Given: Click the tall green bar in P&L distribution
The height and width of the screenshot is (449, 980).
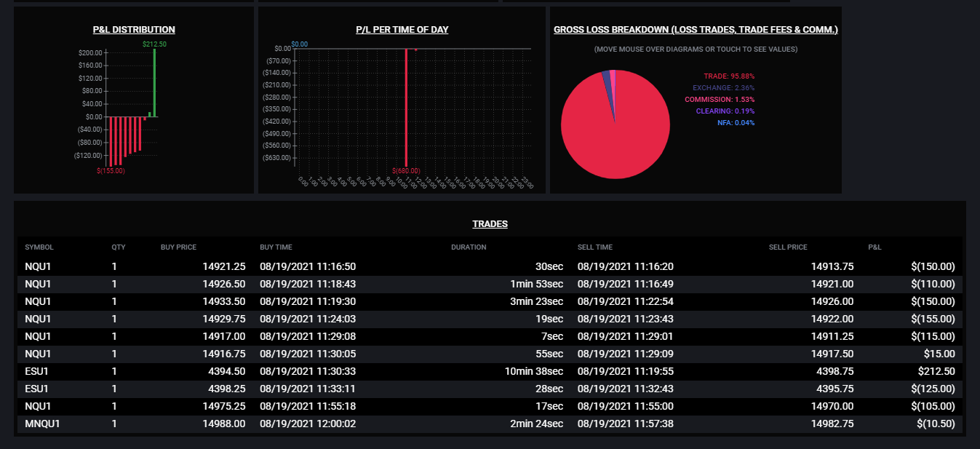Looking at the screenshot, I should pyautogui.click(x=154, y=82).
